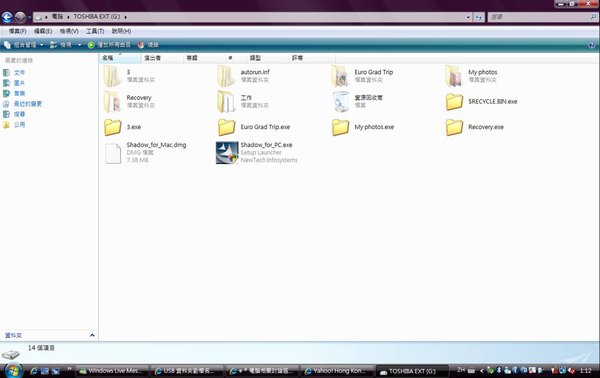Select the My photos.exe file
The width and height of the screenshot is (600, 378).
pos(363,127)
